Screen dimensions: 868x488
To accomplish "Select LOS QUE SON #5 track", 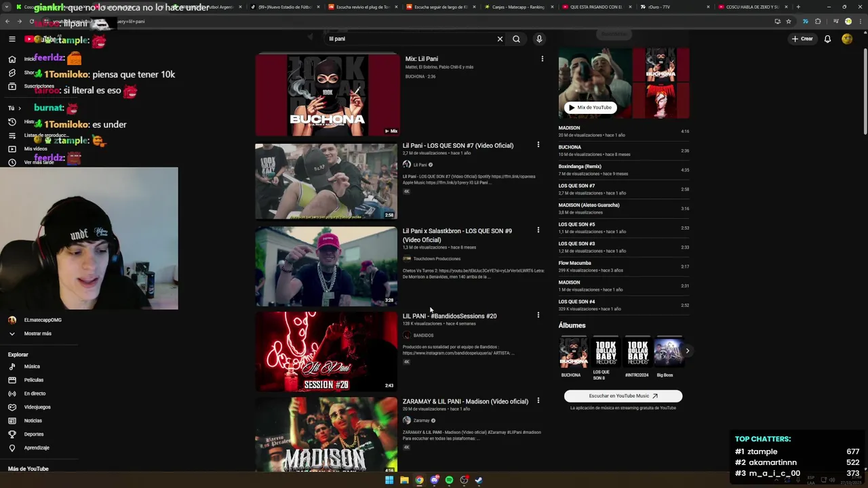I will click(x=624, y=228).
